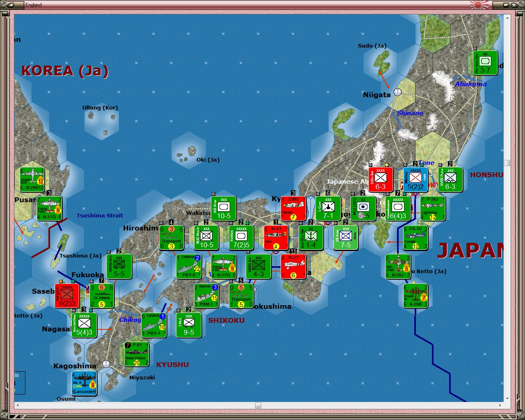Image resolution: width=525 pixels, height=420 pixels.
Task: Click the Kagoshima port anchor symbol
Action: click(x=106, y=364)
